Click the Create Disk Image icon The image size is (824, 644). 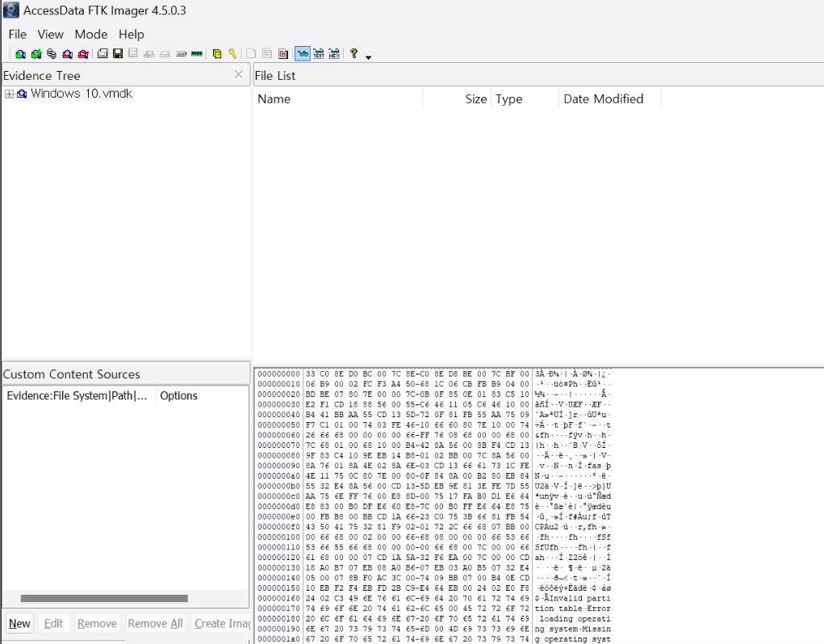(102, 53)
